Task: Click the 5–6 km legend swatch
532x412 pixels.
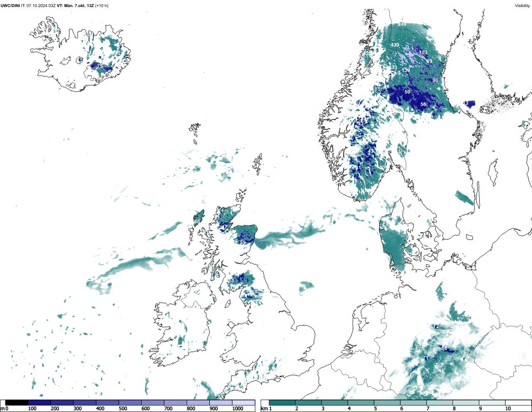Action: [x=387, y=402]
